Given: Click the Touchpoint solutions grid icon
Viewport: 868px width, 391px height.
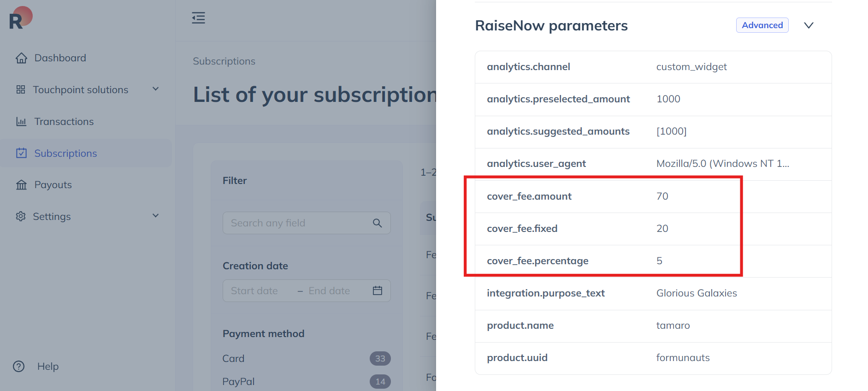Looking at the screenshot, I should 21,89.
